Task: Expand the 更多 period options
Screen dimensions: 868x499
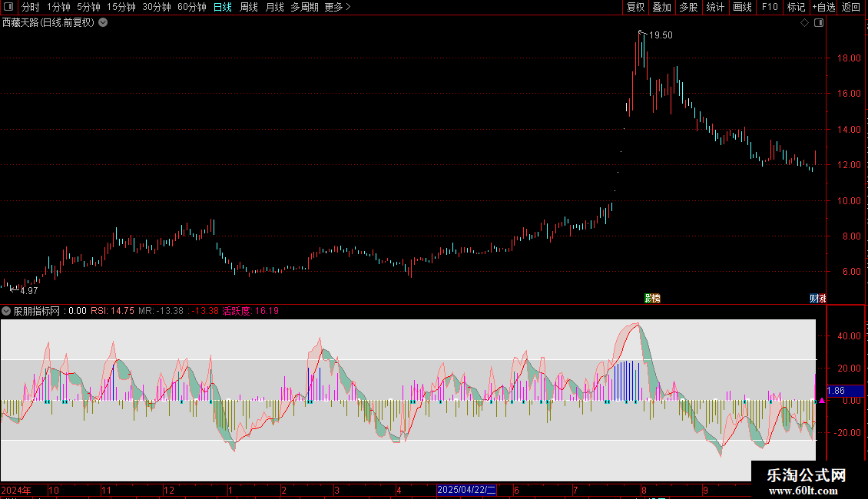Action: (338, 7)
